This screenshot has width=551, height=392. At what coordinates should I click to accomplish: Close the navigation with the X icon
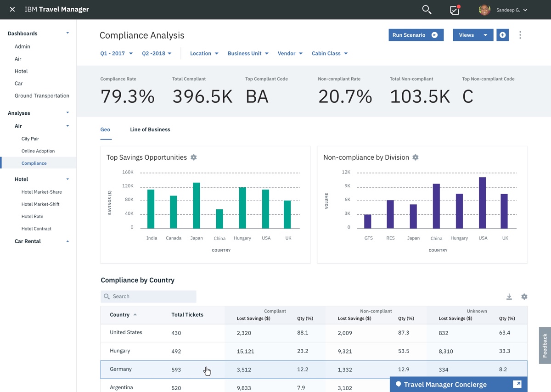[12, 10]
